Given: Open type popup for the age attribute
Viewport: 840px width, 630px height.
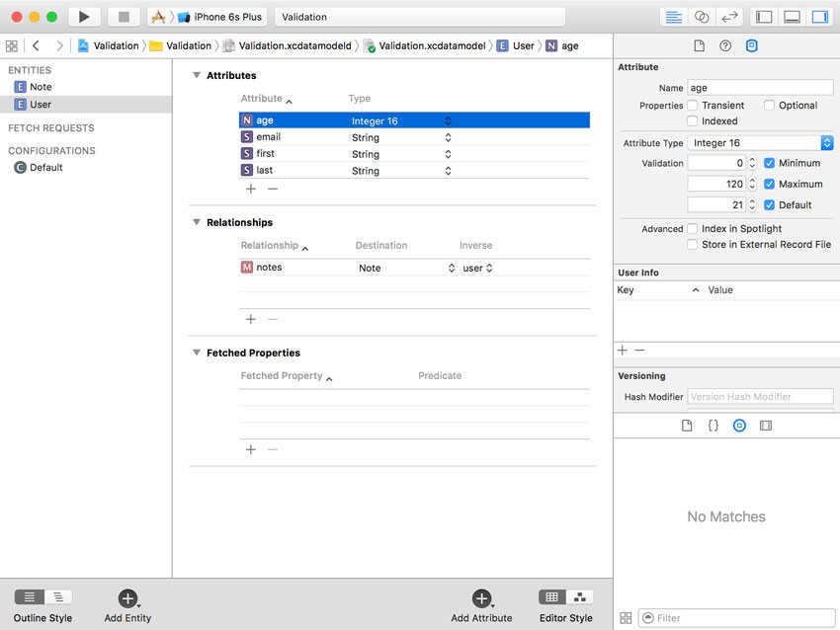Looking at the screenshot, I should point(448,121).
